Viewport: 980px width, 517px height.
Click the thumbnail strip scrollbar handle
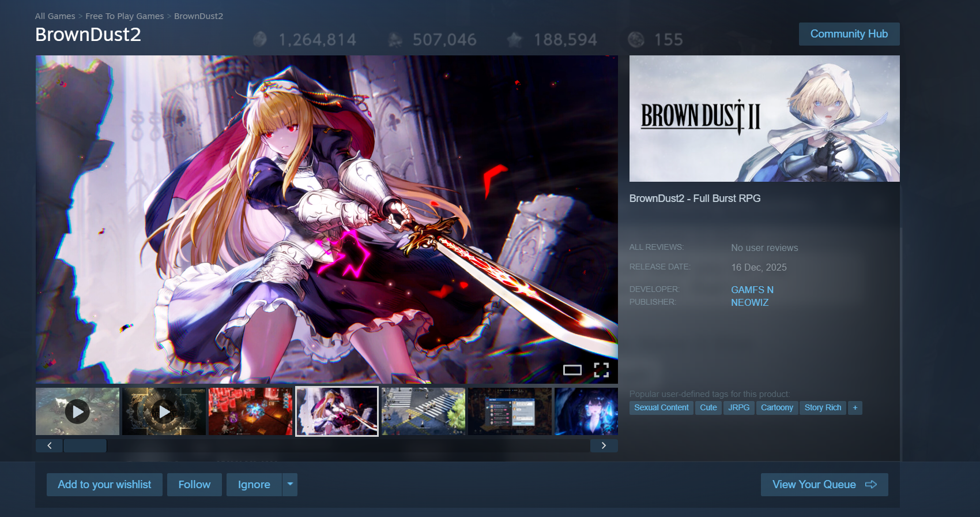point(85,445)
